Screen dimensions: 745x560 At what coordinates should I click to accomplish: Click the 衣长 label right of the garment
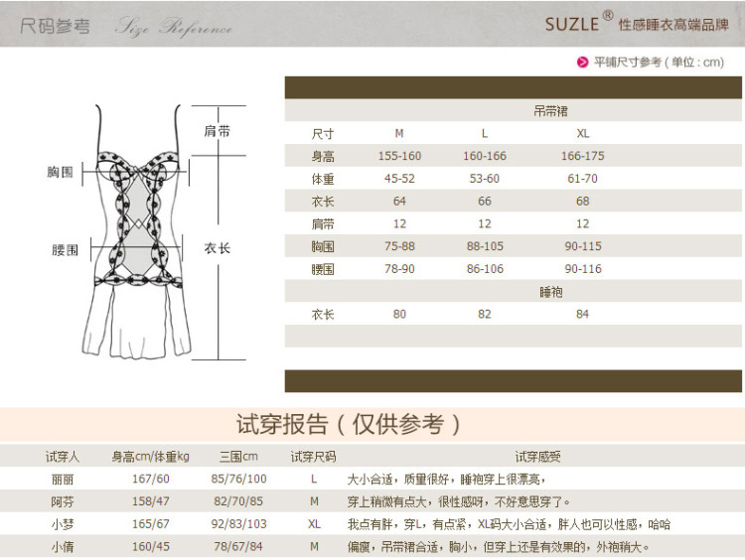(217, 248)
